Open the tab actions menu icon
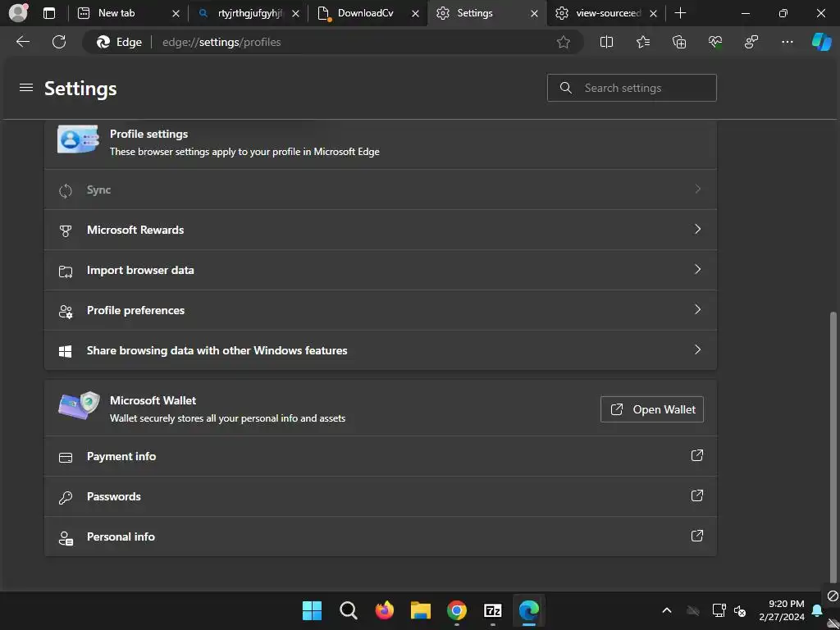This screenshot has height=630, width=840. coord(49,13)
